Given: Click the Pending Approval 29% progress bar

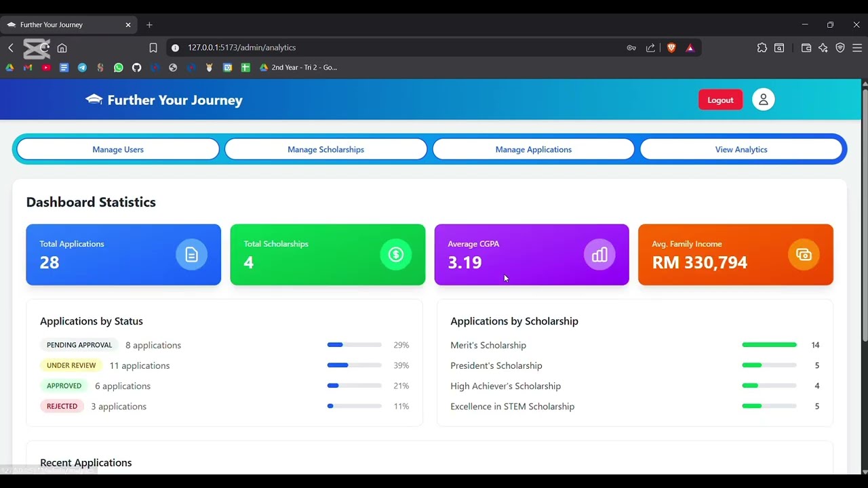Looking at the screenshot, I should [354, 345].
